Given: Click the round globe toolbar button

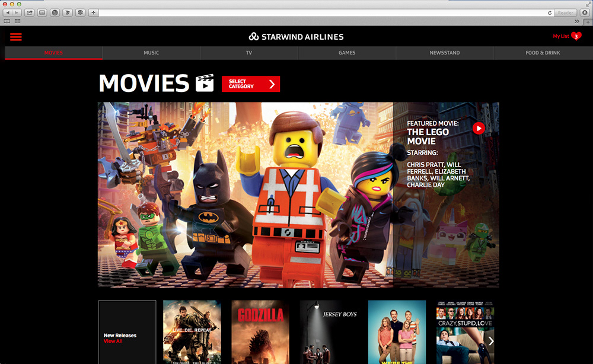Looking at the screenshot, I should pos(55,12).
